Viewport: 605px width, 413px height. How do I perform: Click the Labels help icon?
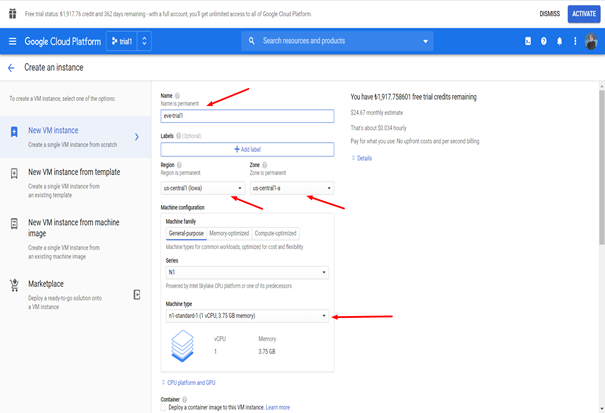click(x=178, y=136)
